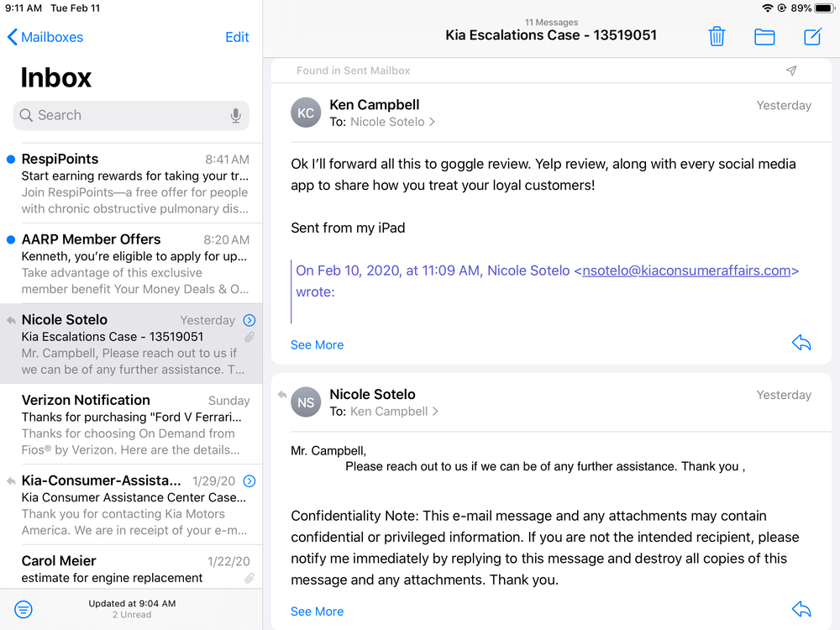Expand the Nicole Sotelo thread in list

(249, 320)
